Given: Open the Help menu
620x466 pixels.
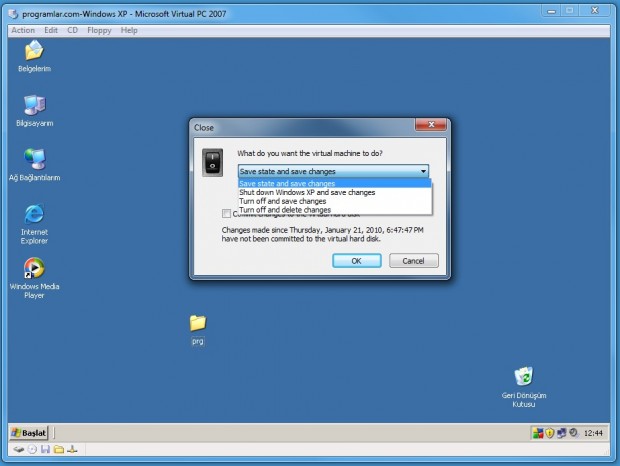Looking at the screenshot, I should click(129, 30).
